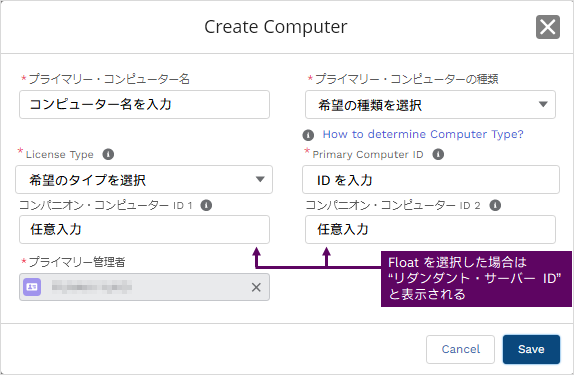Image resolution: width=574 pixels, height=375 pixels.
Task: Click the Create Computer dialog title
Action: tap(276, 27)
